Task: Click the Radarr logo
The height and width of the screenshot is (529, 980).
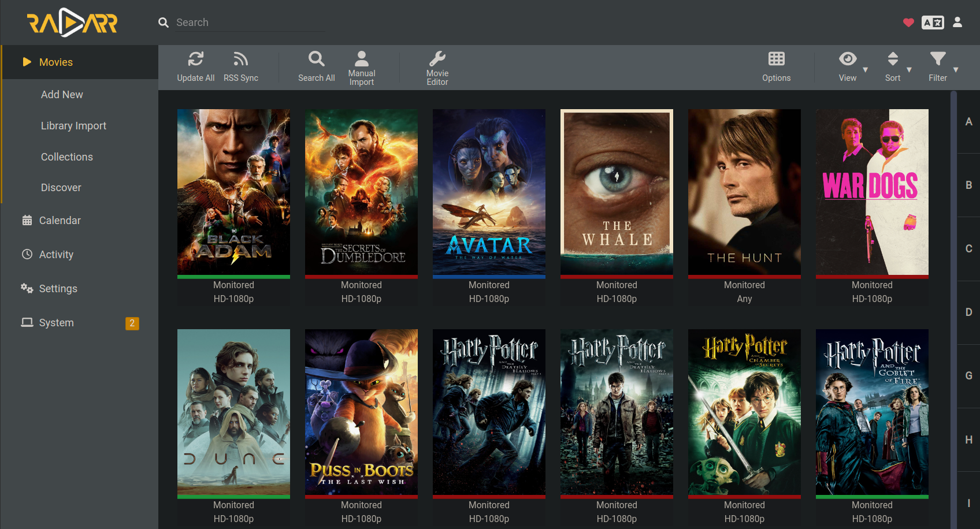Action: tap(72, 23)
